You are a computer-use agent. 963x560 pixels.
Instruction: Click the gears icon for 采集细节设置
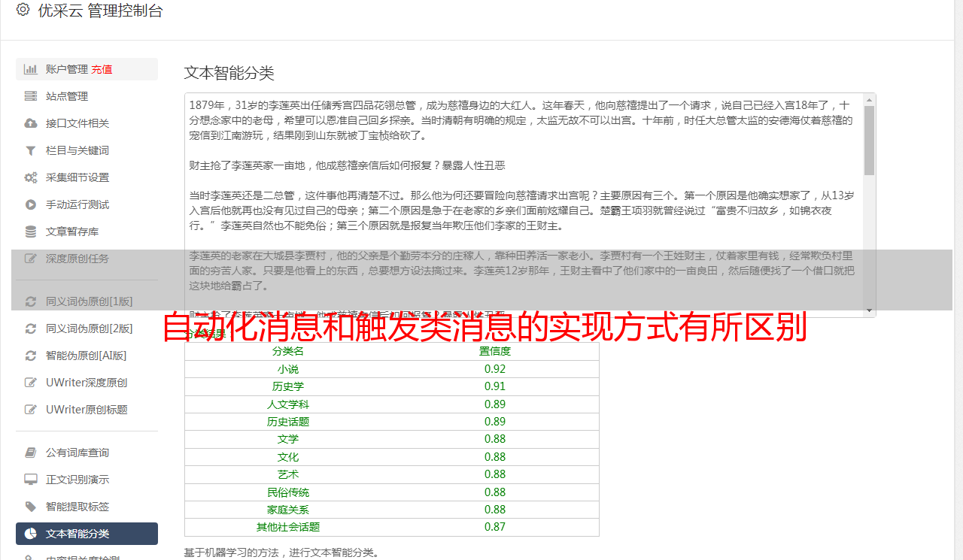pos(31,177)
